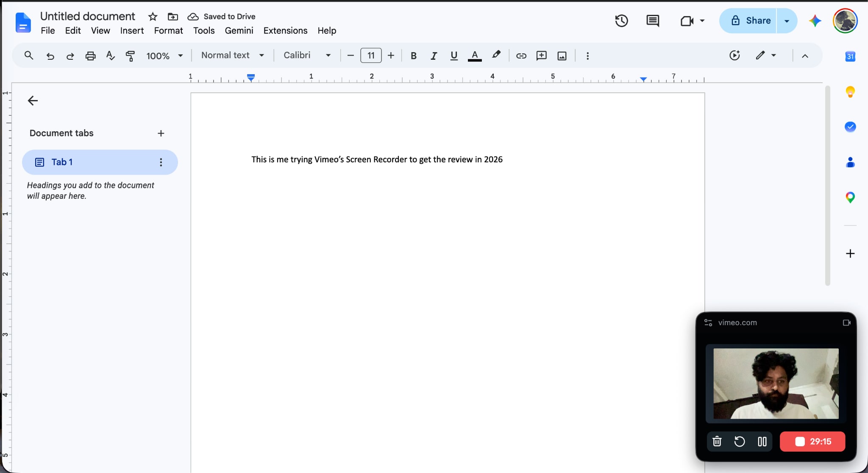
Task: Open Google Keep side panel
Action: click(x=850, y=92)
